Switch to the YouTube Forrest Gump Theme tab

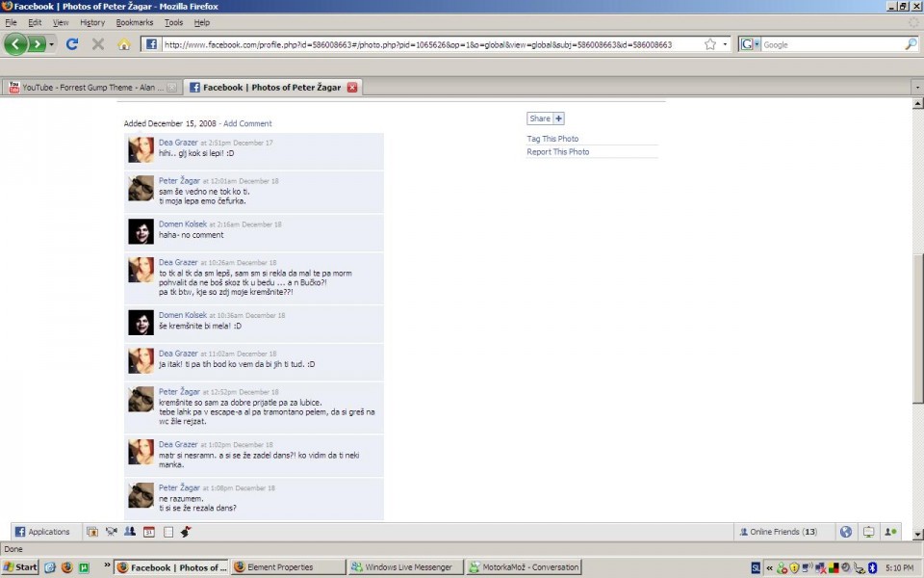[90, 88]
